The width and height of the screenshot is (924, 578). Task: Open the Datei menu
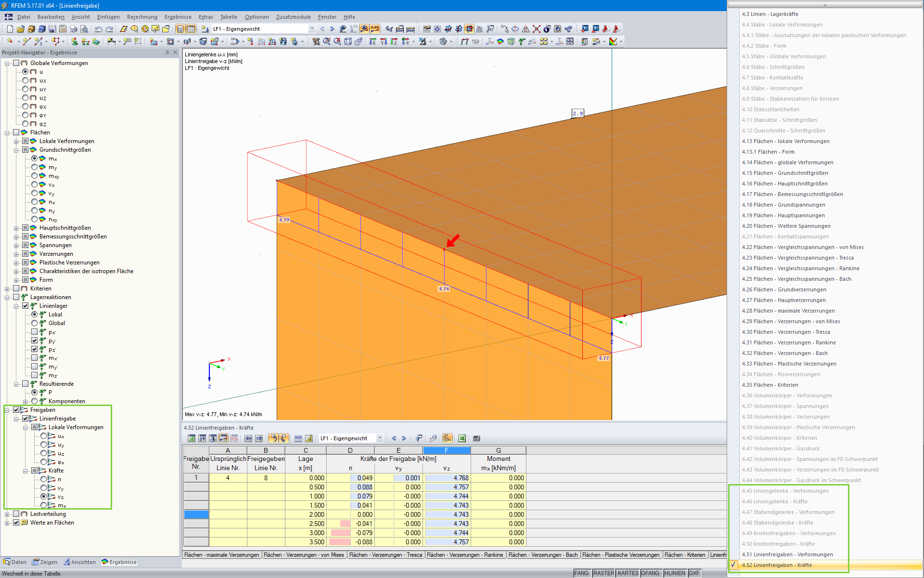(x=24, y=17)
